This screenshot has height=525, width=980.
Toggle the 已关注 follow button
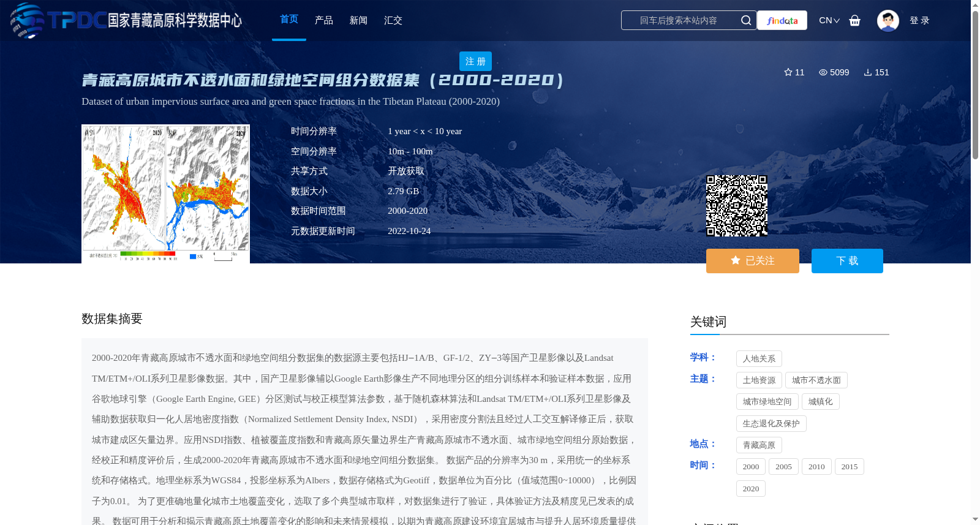[753, 261]
